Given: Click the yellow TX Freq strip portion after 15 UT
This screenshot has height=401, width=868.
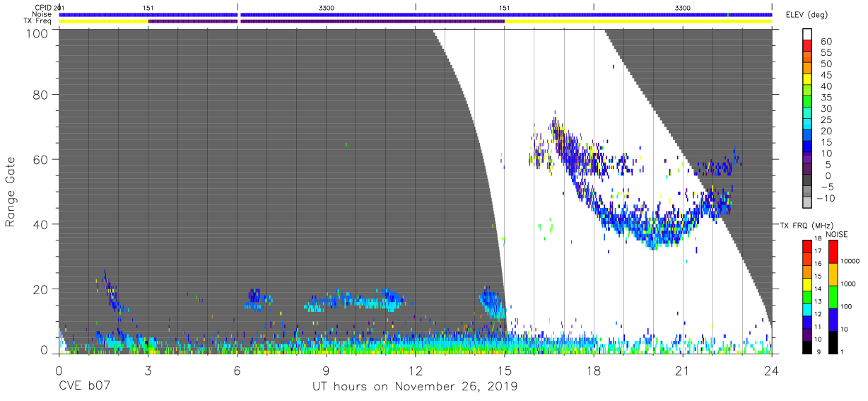Looking at the screenshot, I should point(638,21).
